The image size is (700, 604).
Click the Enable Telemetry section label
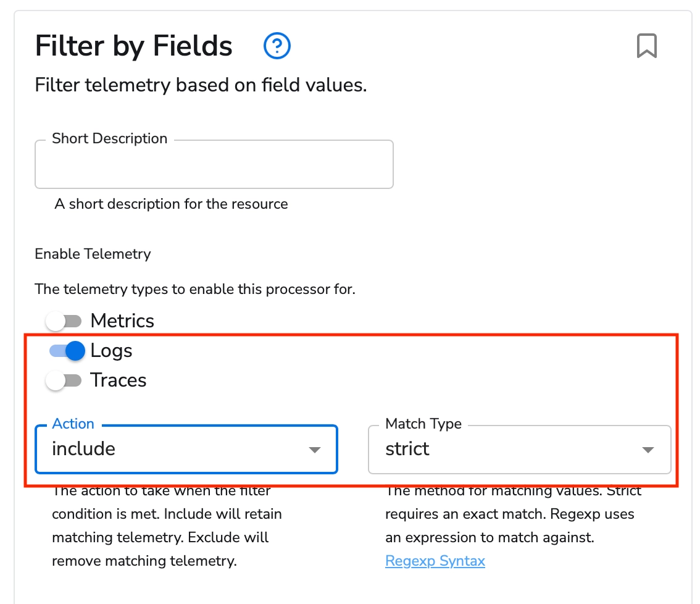click(x=93, y=254)
